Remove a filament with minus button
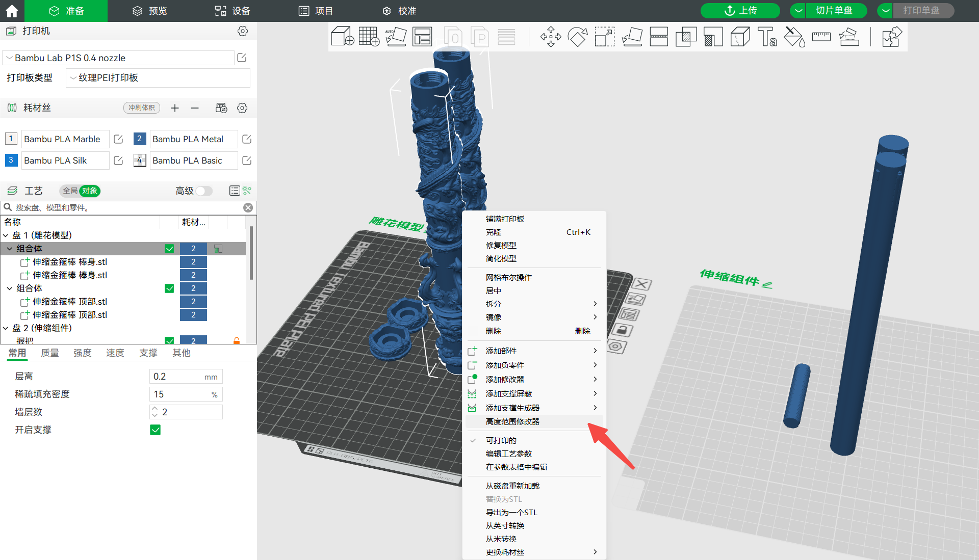 195,108
